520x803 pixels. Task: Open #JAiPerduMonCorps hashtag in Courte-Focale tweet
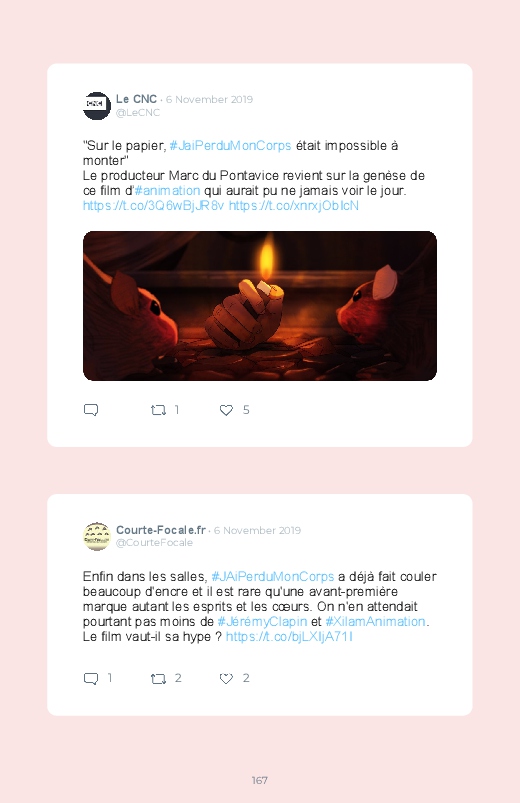pyautogui.click(x=273, y=577)
